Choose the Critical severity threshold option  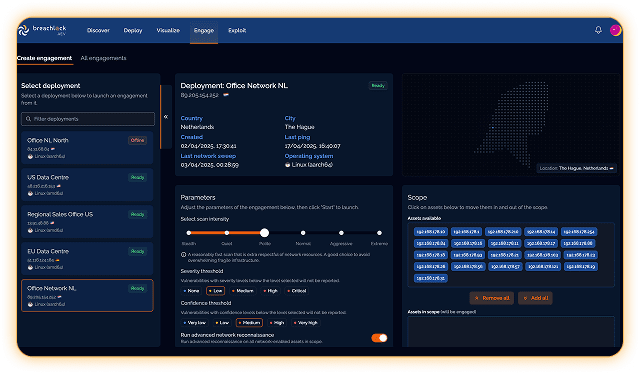point(297,291)
